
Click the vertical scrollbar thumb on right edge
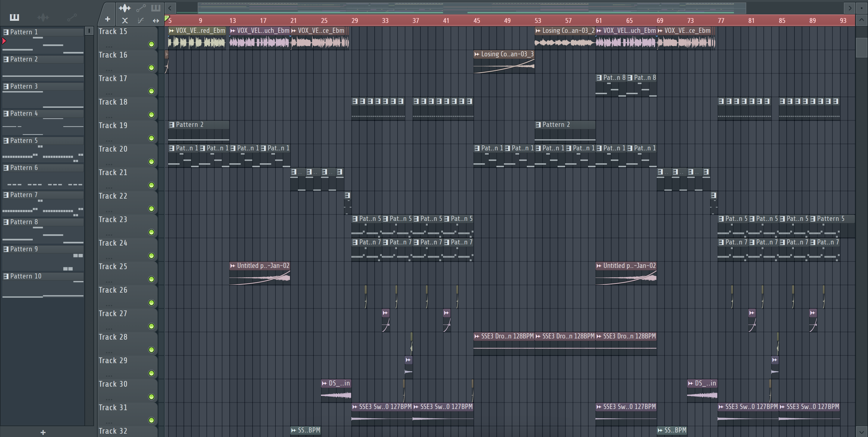tap(862, 47)
